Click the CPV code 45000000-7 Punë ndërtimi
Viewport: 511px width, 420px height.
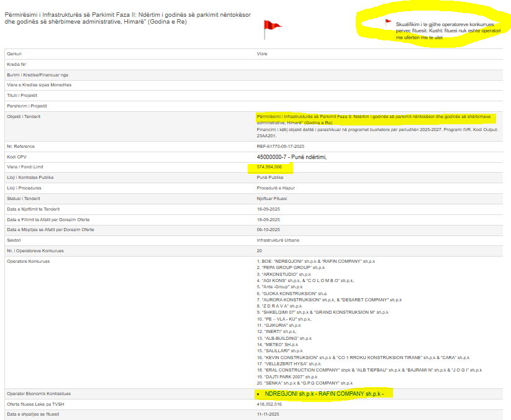click(x=291, y=157)
